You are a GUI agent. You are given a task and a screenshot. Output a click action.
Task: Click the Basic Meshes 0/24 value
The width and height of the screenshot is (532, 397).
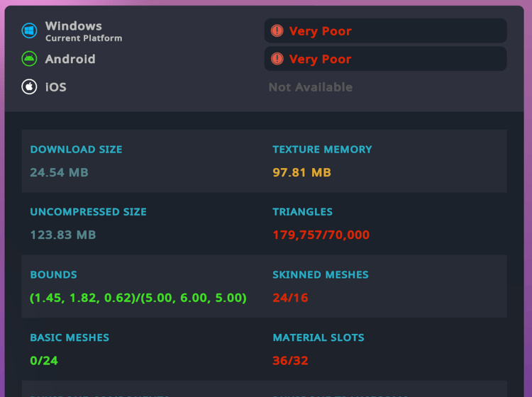coord(44,360)
